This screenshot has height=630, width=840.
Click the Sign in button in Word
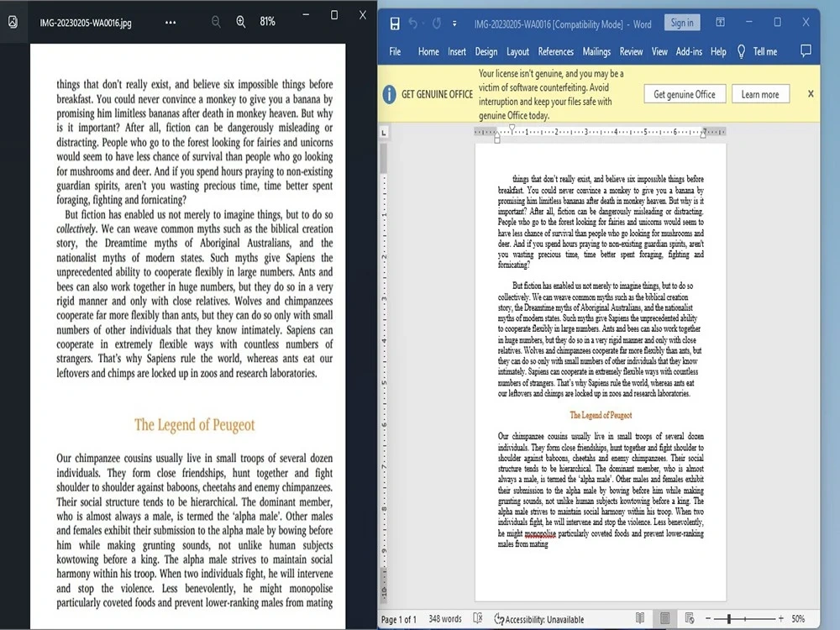682,23
